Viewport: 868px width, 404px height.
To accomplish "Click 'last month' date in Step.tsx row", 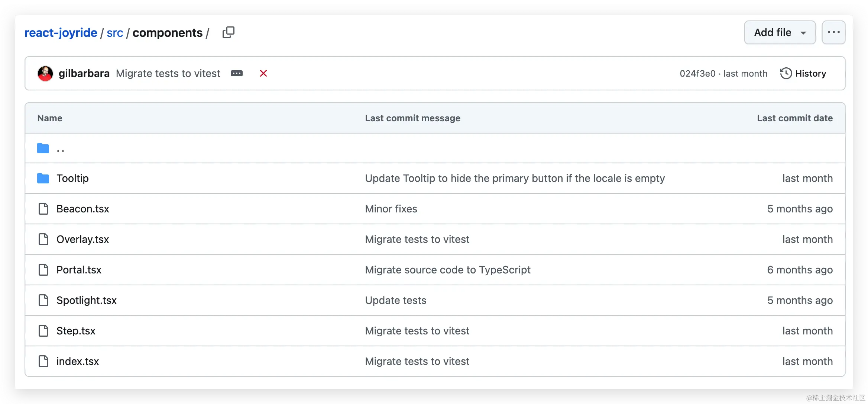I will pyautogui.click(x=807, y=331).
